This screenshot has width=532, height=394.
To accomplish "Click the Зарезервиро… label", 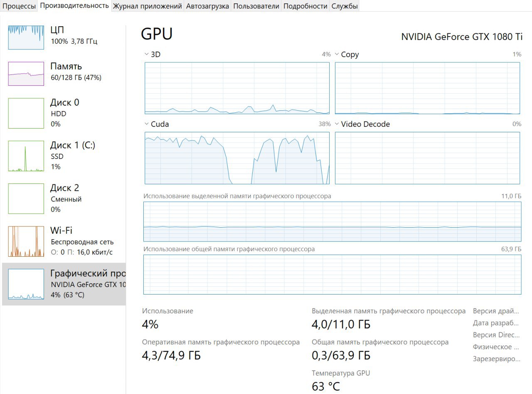I will (x=497, y=359).
